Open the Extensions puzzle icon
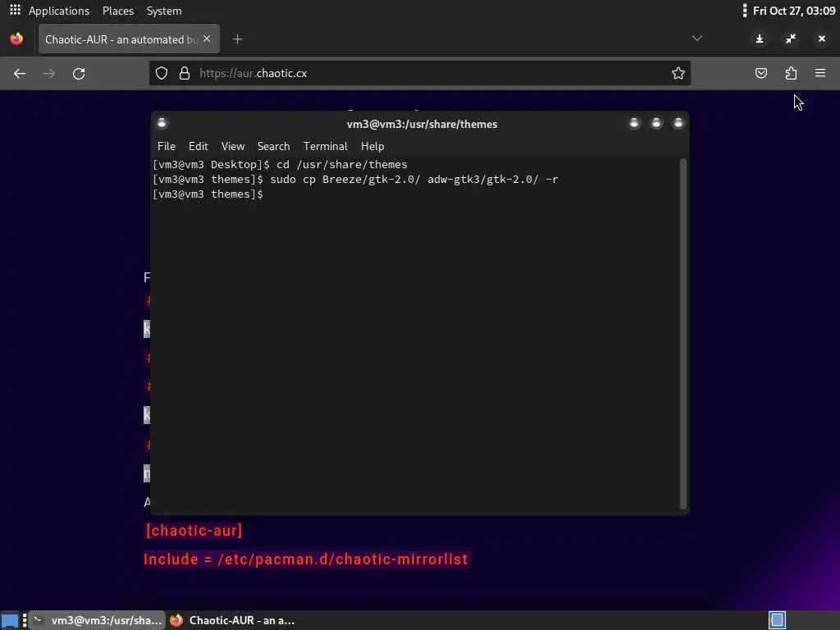 click(791, 73)
